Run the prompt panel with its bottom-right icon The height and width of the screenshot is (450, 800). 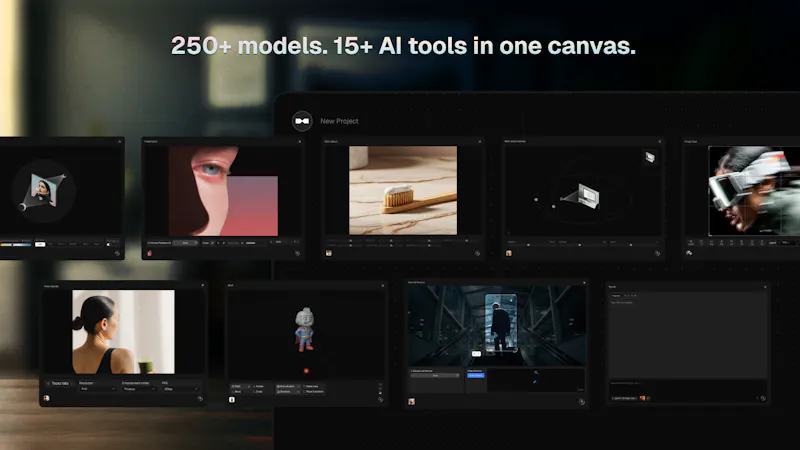[763, 398]
